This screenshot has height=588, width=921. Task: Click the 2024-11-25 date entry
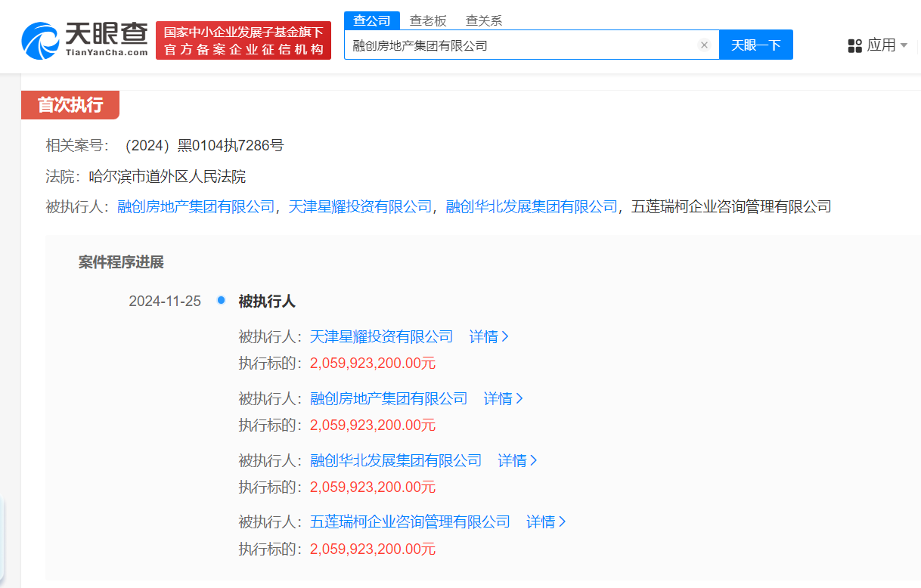tap(165, 301)
